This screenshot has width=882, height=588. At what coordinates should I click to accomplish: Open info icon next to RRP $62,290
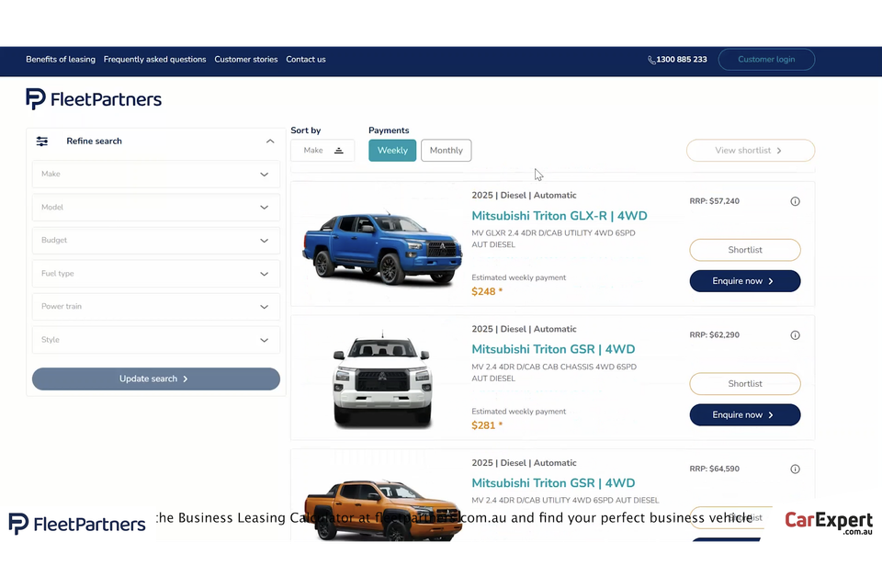coord(796,335)
